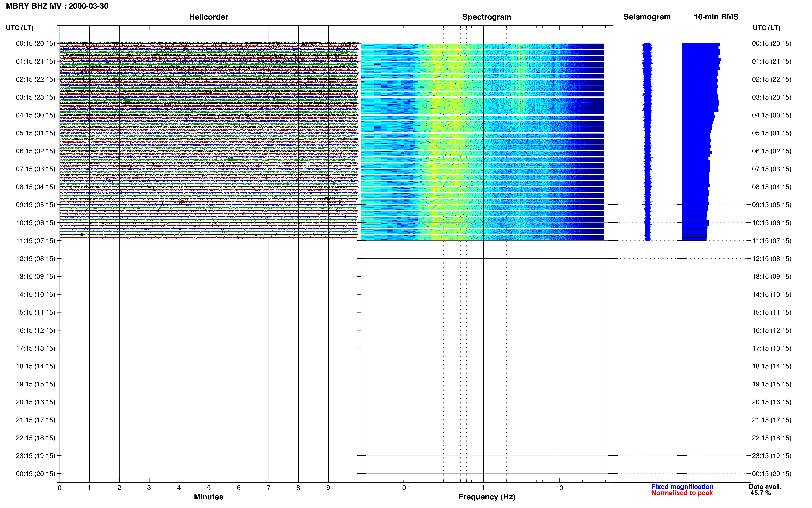Click left-axis time label '06:15 (02:15)'

(x=36, y=151)
